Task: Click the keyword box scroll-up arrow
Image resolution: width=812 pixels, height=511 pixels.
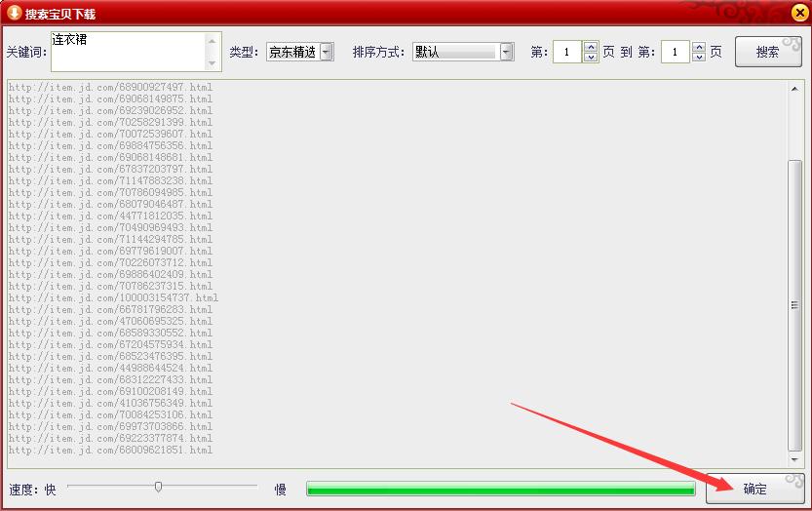Action: tap(212, 40)
